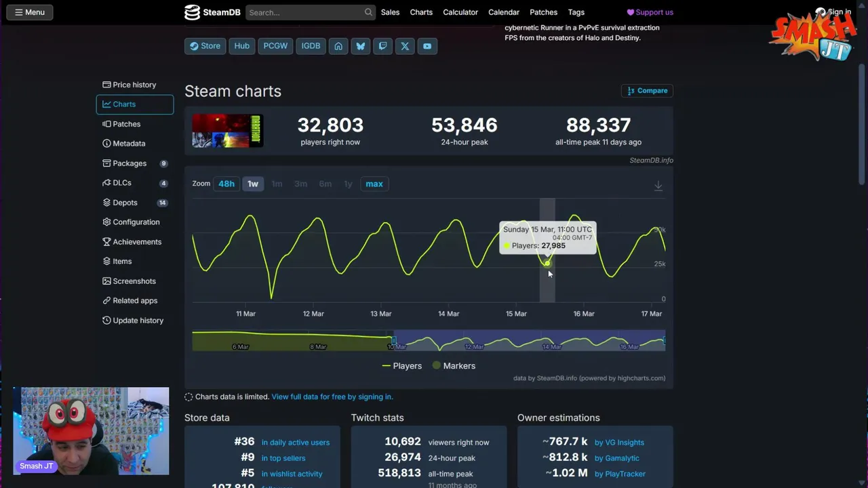Click the highlighted 15 Mar data point
The width and height of the screenshot is (868, 488).
[547, 263]
